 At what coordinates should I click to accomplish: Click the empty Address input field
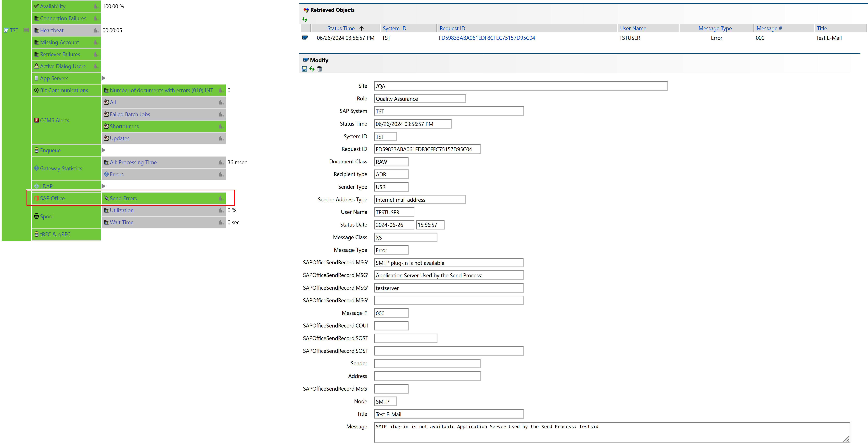click(x=427, y=376)
